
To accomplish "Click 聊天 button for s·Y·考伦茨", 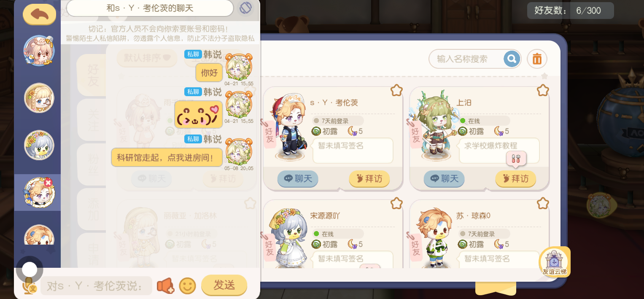I will coord(298,179).
